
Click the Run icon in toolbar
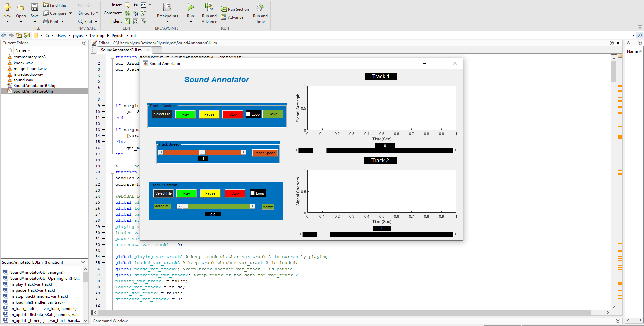[x=190, y=7]
